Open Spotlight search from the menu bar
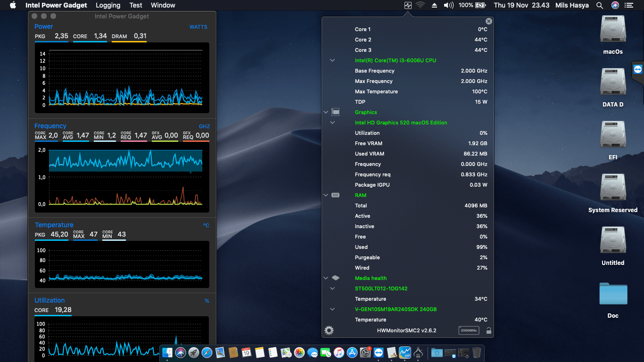This screenshot has width=644, height=362. [599, 5]
